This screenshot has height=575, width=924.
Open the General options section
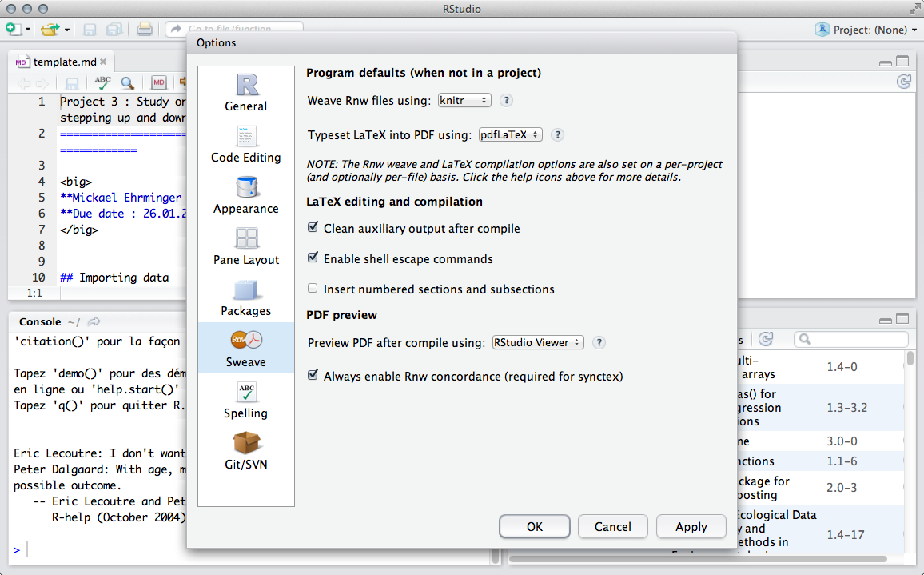(245, 93)
